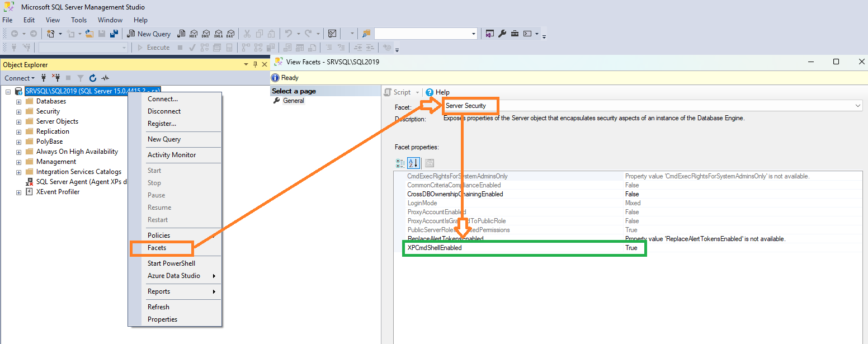Viewport: 868px width, 344px height.
Task: Click the Connect plug icon in Object Explorer toolbar
Action: click(x=44, y=78)
